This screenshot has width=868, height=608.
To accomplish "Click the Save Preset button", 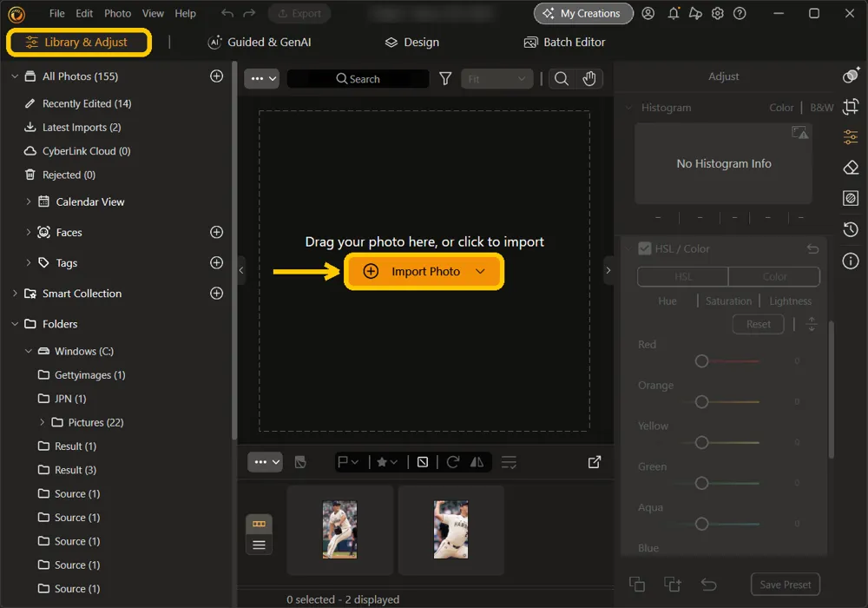I will pos(785,585).
